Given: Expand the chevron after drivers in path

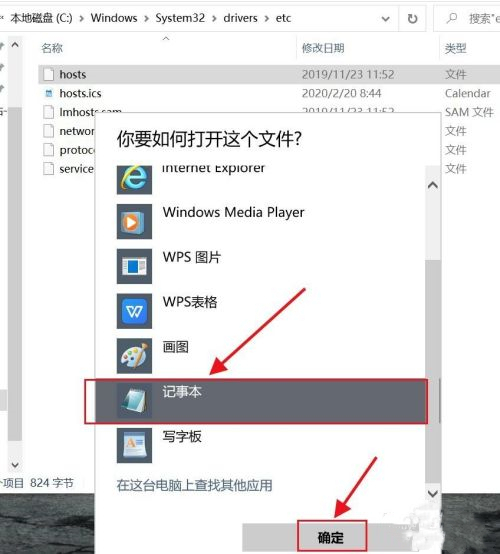Looking at the screenshot, I should (x=266, y=18).
